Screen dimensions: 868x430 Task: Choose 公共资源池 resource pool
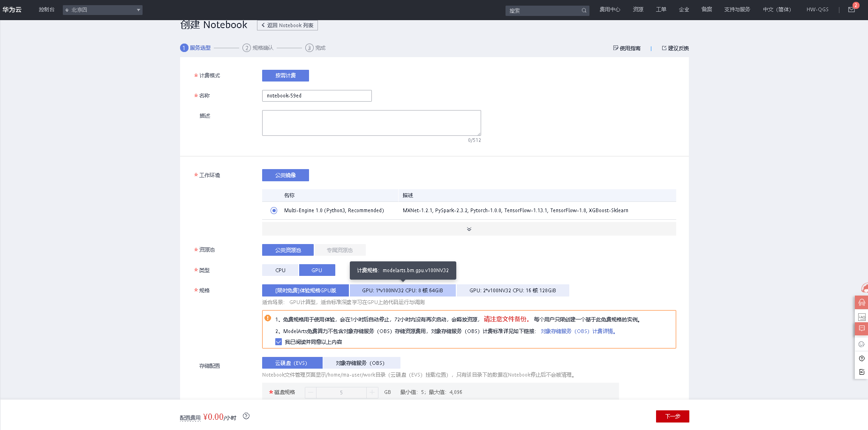point(288,250)
